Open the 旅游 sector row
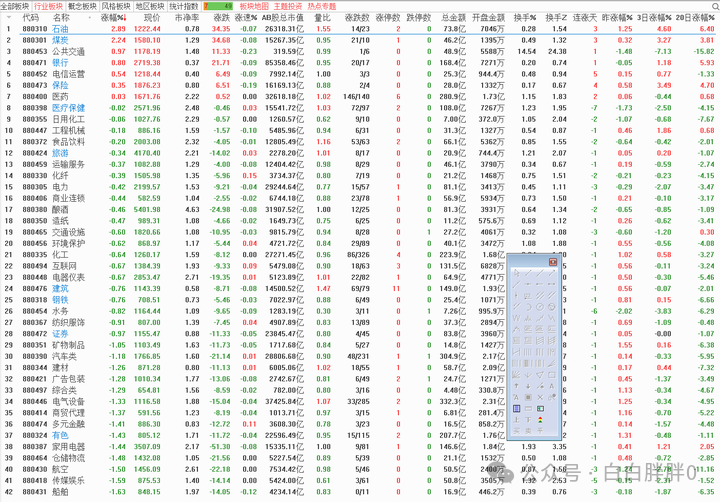Image resolution: width=720 pixels, height=502 pixels. point(360,153)
